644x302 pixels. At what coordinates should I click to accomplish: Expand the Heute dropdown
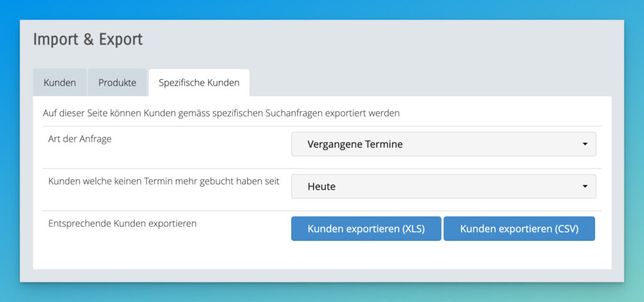click(443, 186)
